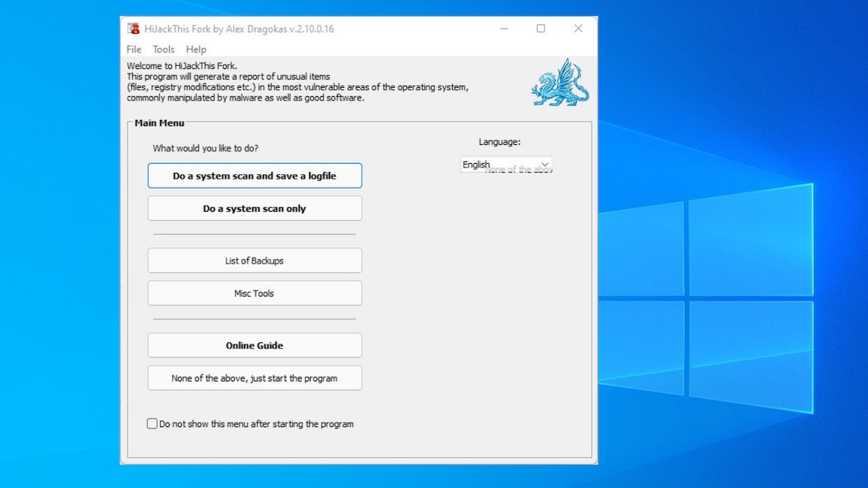Tick 'Do not show this menu' checkbox
Viewport: 868px width, 488px height.
point(152,423)
